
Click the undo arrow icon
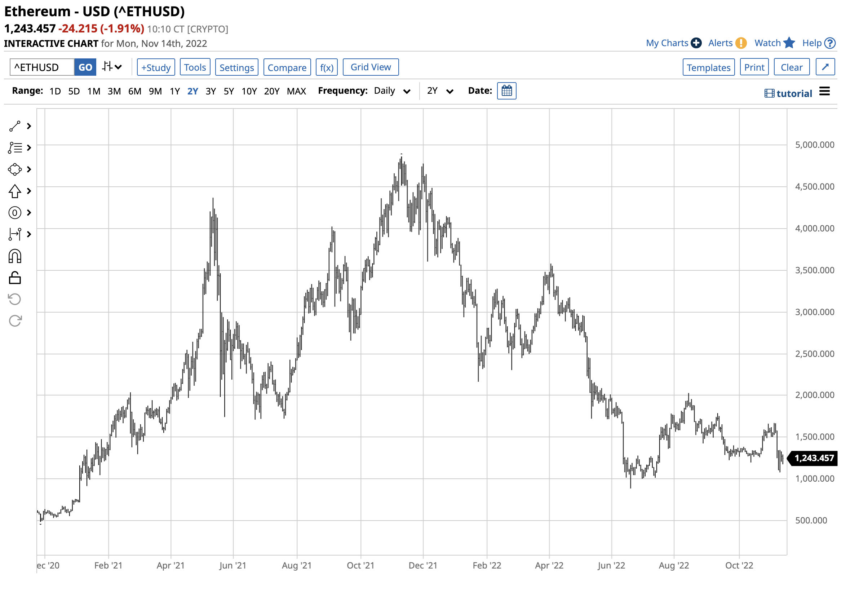coord(14,299)
